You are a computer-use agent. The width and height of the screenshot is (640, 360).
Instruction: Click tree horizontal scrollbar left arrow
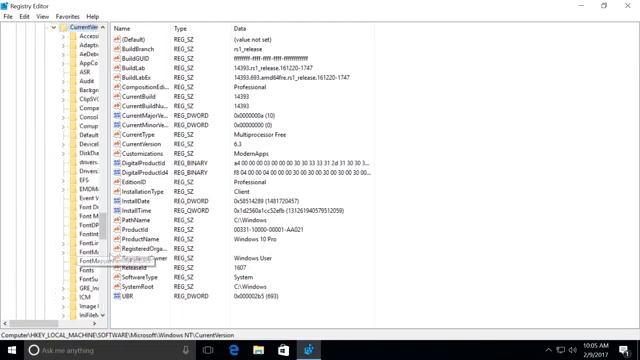pos(5,324)
